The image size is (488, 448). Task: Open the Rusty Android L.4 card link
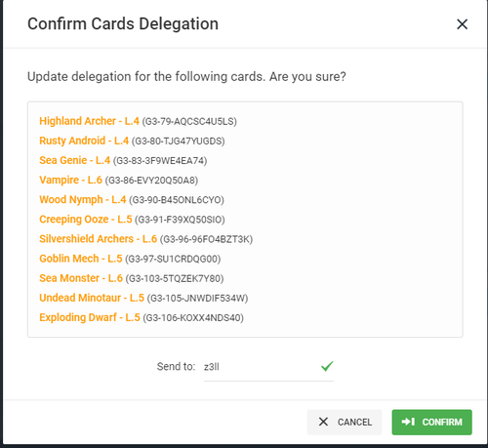pyautogui.click(x=84, y=141)
